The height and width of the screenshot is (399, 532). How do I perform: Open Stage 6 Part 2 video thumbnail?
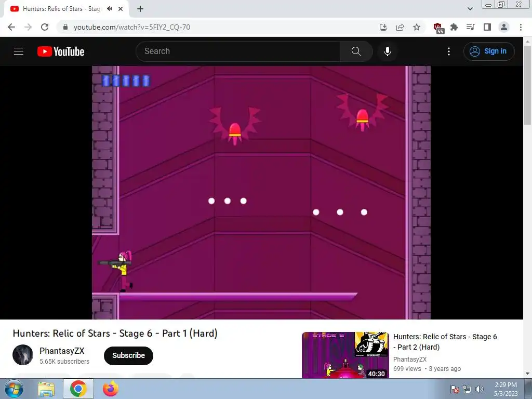pyautogui.click(x=345, y=355)
